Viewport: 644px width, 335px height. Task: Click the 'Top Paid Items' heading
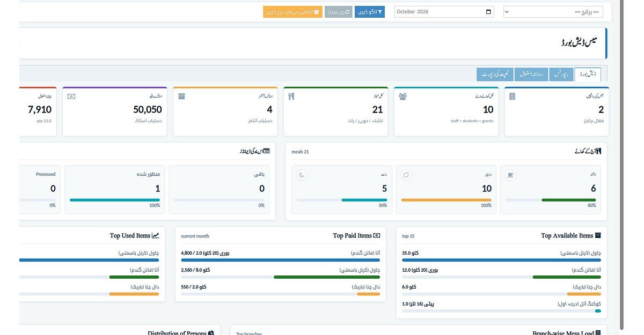(352, 235)
